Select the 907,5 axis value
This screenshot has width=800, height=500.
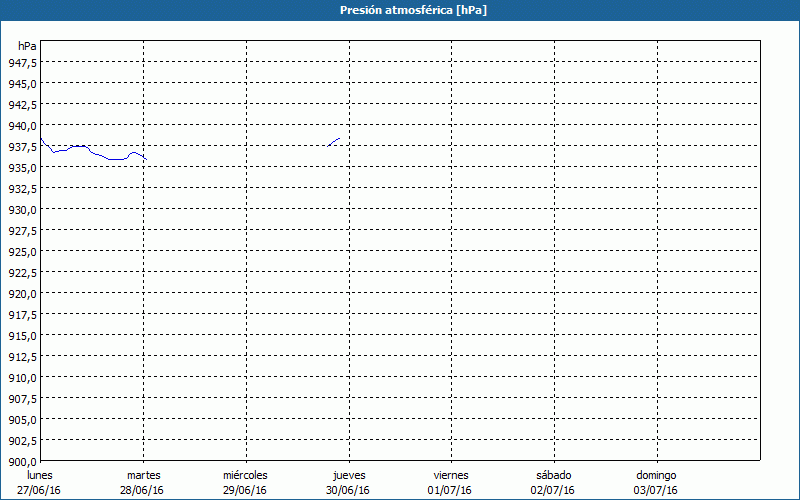[x=22, y=398]
